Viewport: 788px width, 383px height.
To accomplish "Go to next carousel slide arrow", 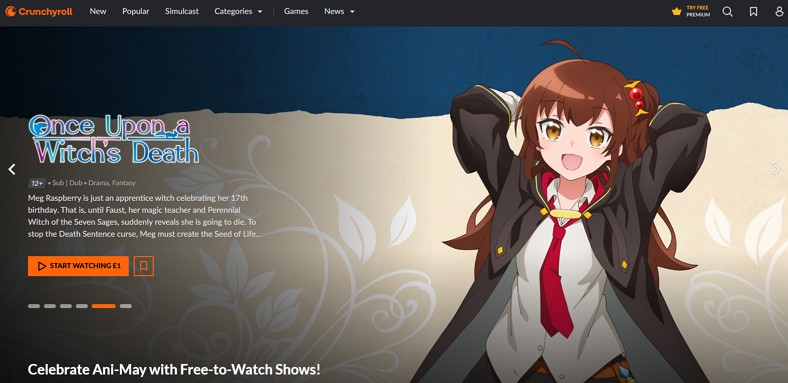I will [776, 169].
